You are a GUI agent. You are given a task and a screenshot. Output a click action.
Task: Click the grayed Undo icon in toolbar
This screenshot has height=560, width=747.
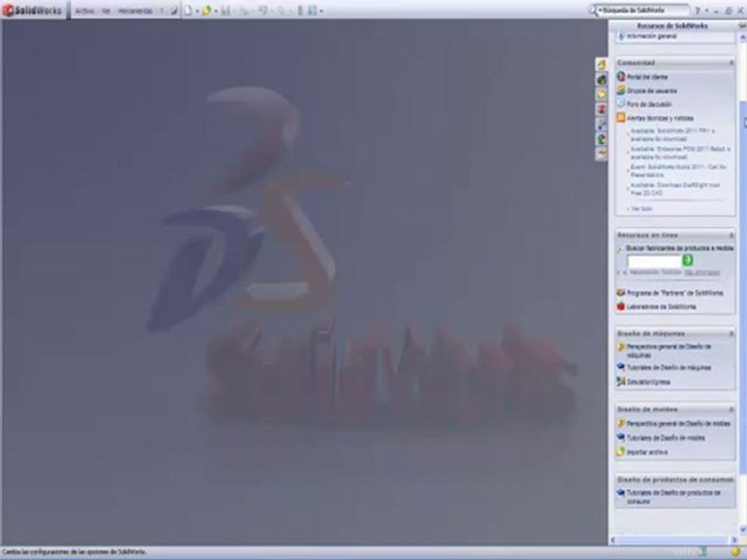(x=262, y=10)
